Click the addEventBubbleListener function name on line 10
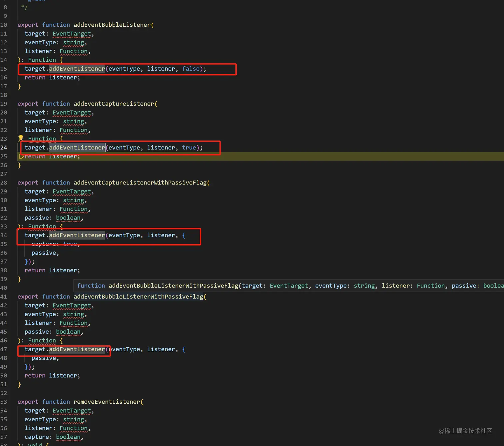504x446 pixels. click(x=112, y=25)
